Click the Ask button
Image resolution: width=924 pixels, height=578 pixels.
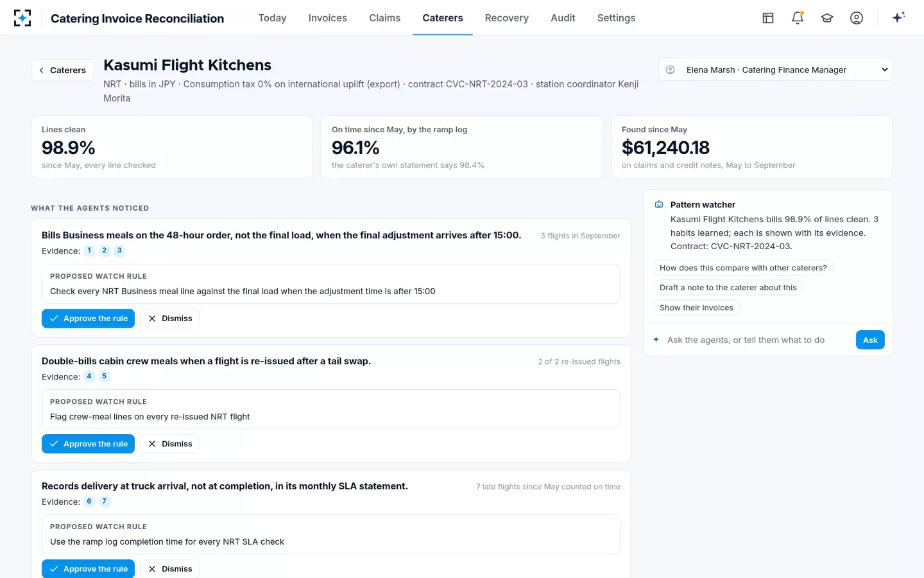coord(870,340)
